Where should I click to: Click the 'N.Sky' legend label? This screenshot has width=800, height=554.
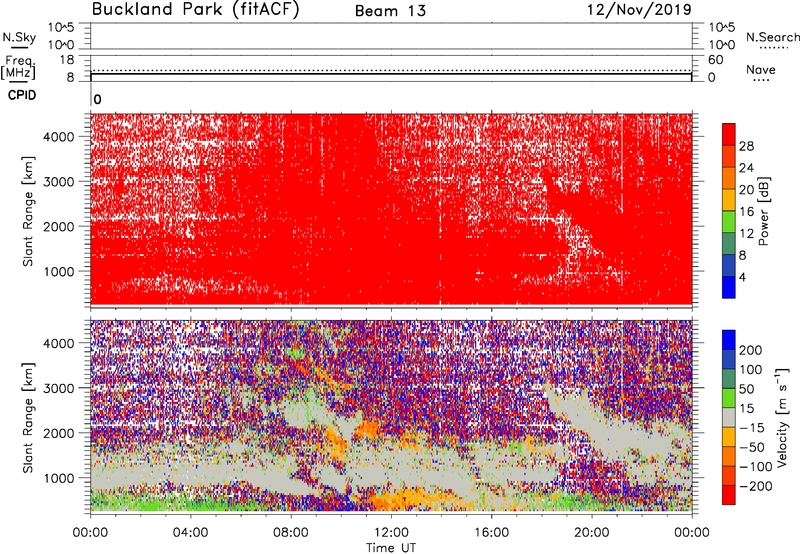[x=19, y=38]
